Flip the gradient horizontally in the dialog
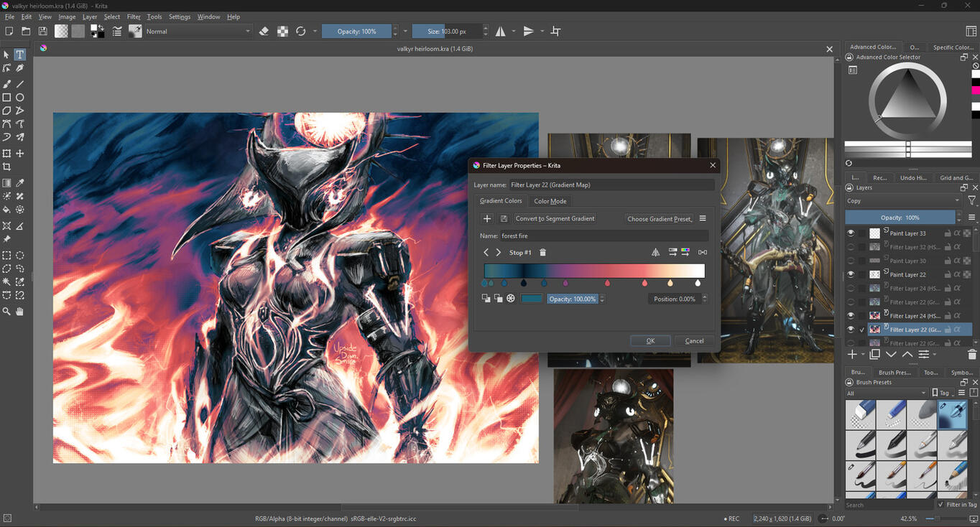This screenshot has height=527, width=980. pyautogui.click(x=655, y=252)
